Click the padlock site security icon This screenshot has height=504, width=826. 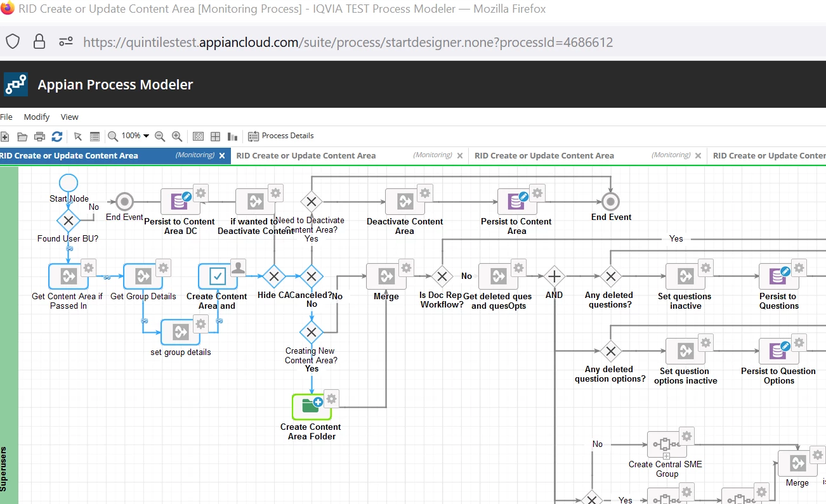click(x=39, y=42)
